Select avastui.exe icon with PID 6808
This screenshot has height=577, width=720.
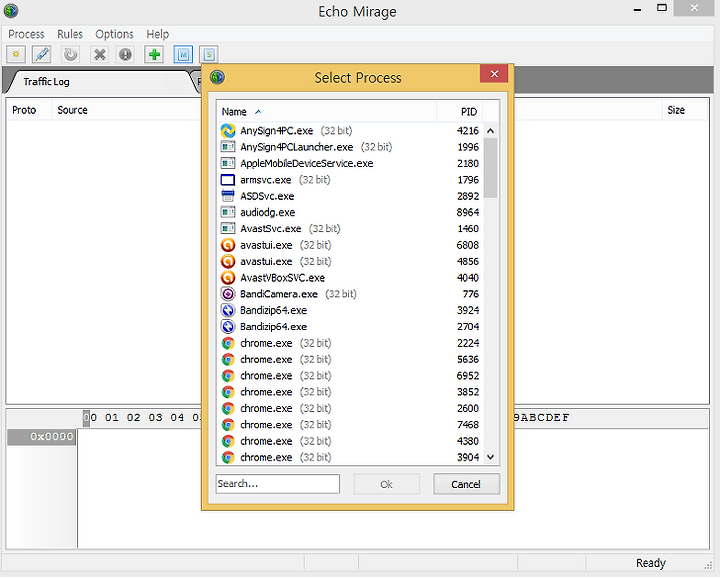coord(228,245)
